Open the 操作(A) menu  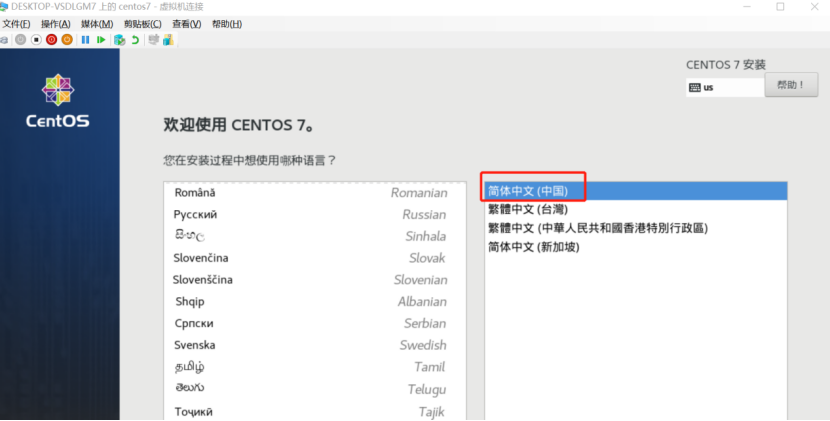(x=56, y=24)
